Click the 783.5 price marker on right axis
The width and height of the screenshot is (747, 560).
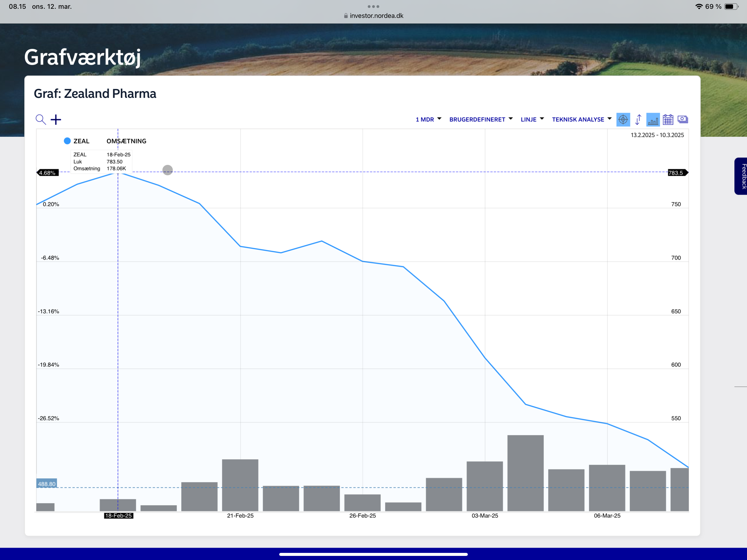pos(678,173)
